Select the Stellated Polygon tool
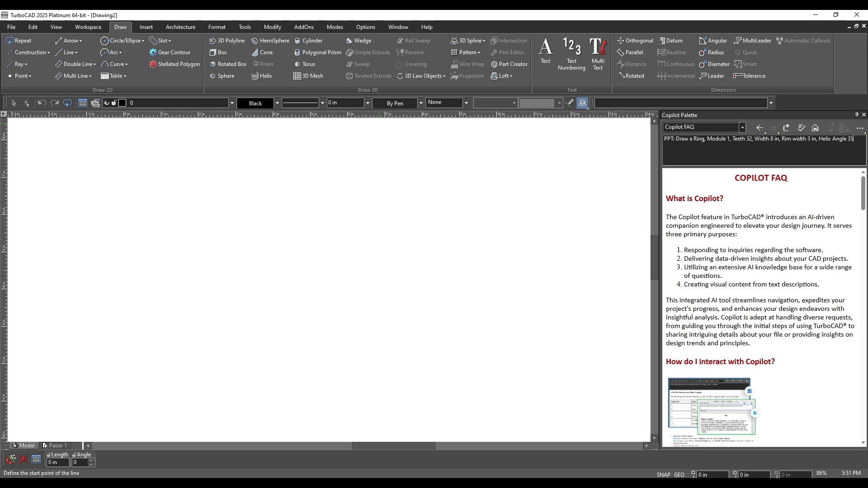The image size is (868, 488). 175,64
